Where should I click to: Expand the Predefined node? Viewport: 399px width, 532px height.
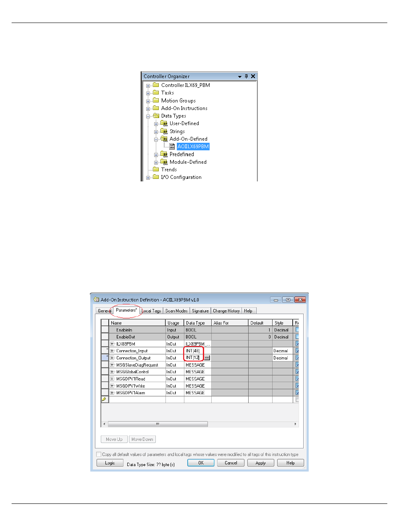point(156,155)
